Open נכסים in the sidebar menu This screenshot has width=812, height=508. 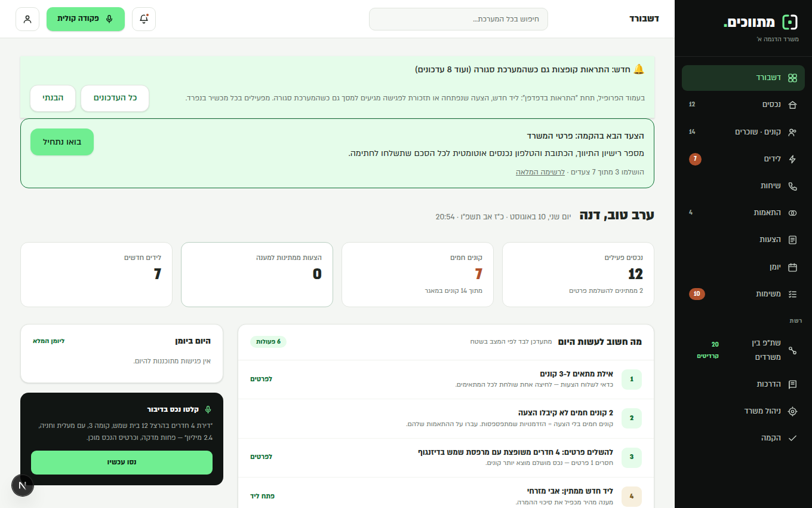(743, 105)
